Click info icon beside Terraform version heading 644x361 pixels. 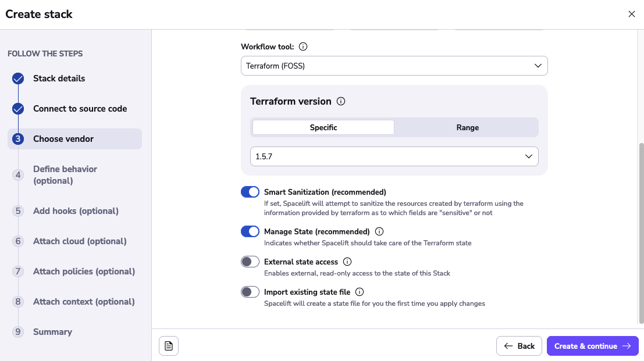pyautogui.click(x=341, y=101)
